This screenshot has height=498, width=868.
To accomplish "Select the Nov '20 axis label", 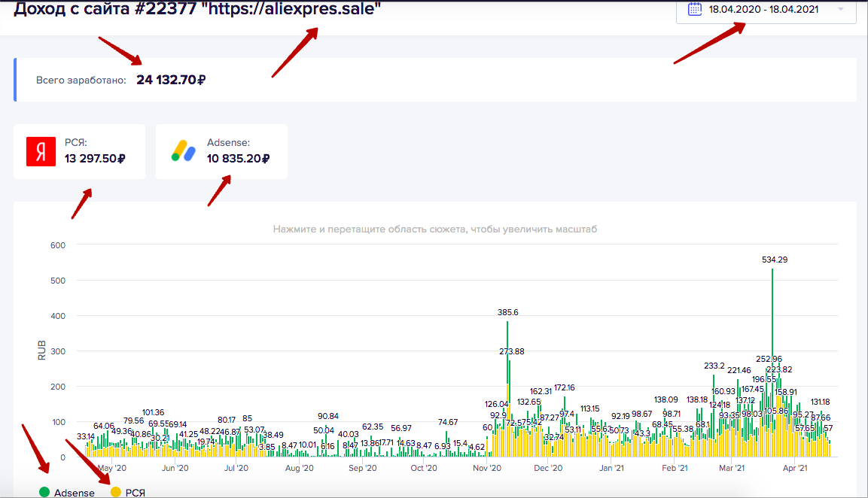I will (487, 468).
